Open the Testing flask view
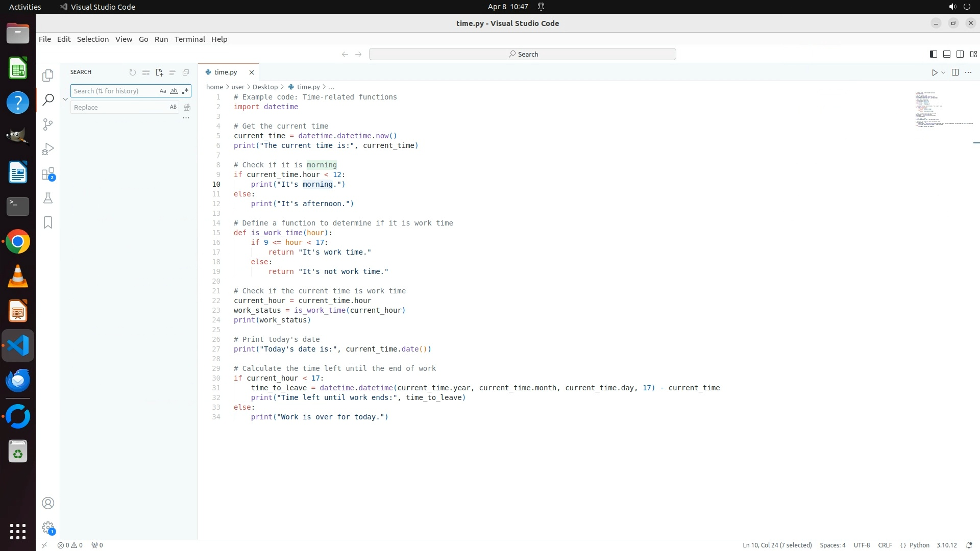This screenshot has width=980, height=551. [x=48, y=198]
